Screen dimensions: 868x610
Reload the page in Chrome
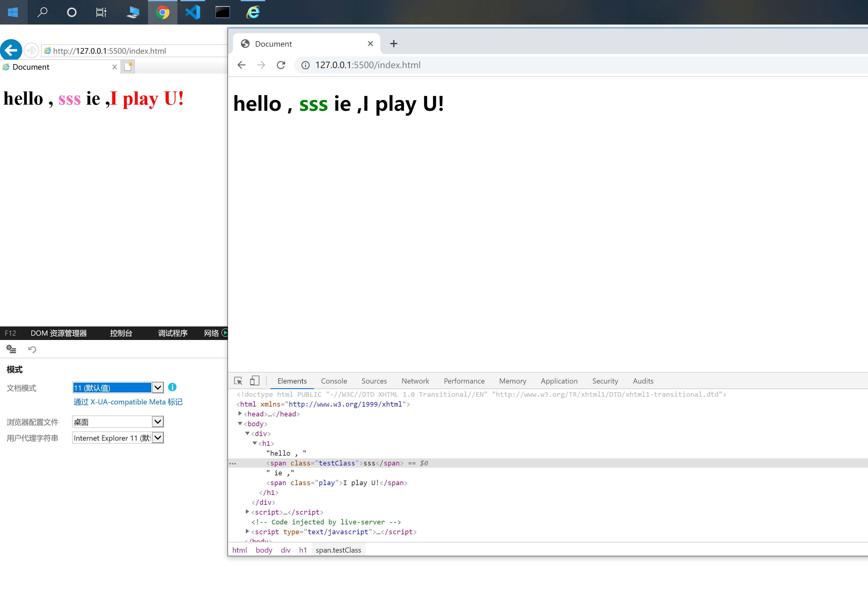[x=281, y=65]
